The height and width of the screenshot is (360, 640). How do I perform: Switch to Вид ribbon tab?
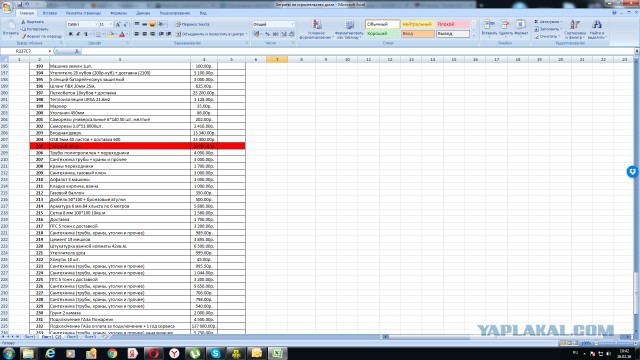(x=203, y=13)
